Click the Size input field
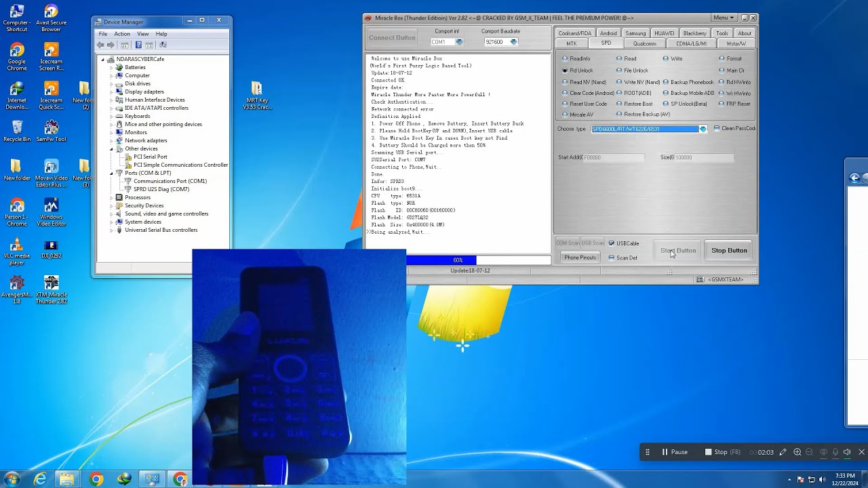868x488 pixels. [704, 157]
